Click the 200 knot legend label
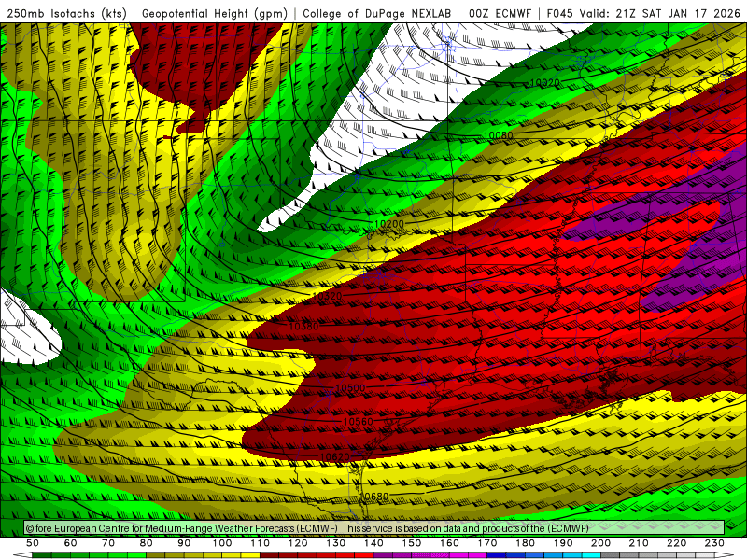This screenshot has width=747, height=560. click(x=600, y=543)
